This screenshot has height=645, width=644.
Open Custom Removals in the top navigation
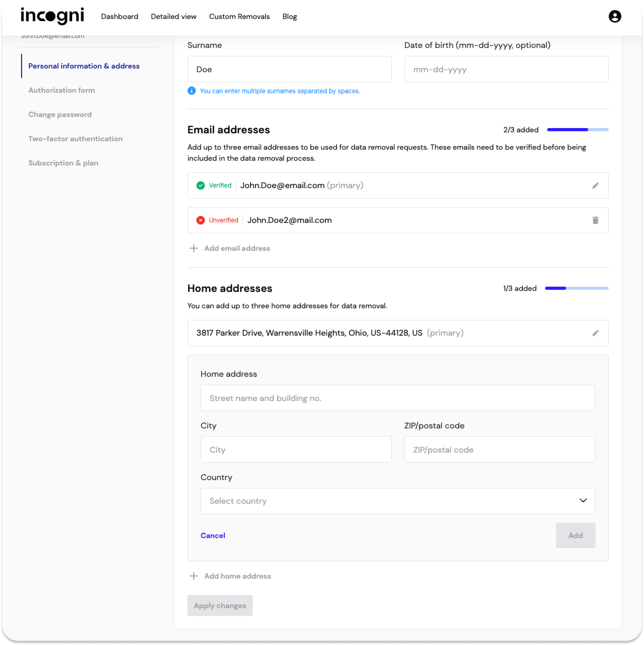tap(239, 17)
